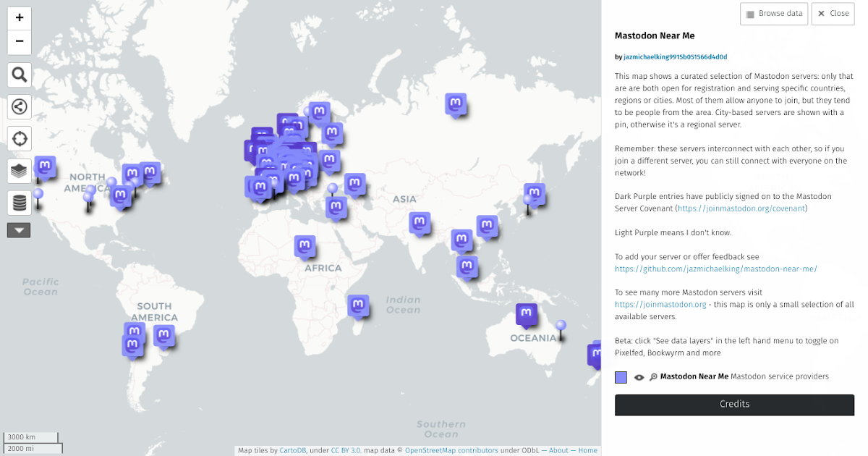Image resolution: width=868 pixels, height=456 pixels.
Task: Click the OpenStreetMap contributors attribution link
Action: point(451,450)
